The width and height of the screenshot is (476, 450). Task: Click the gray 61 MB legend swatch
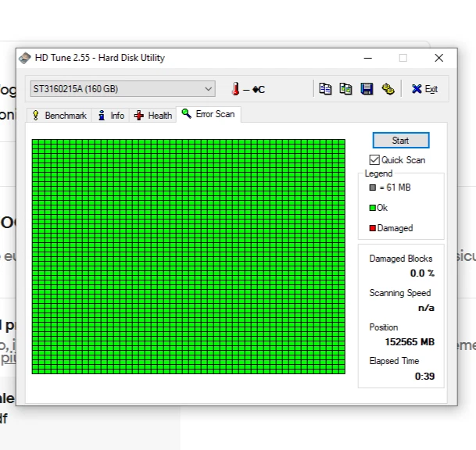[x=373, y=187]
